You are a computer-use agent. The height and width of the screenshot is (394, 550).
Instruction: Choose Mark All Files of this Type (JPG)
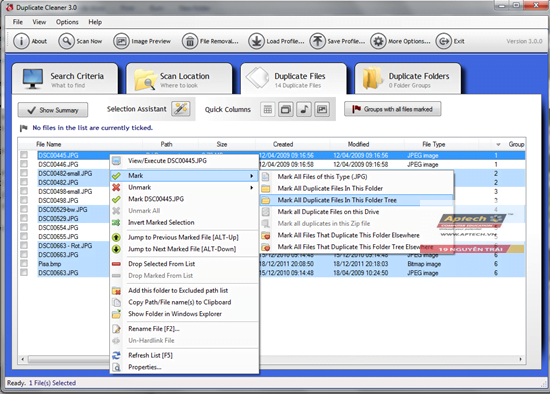(357, 177)
